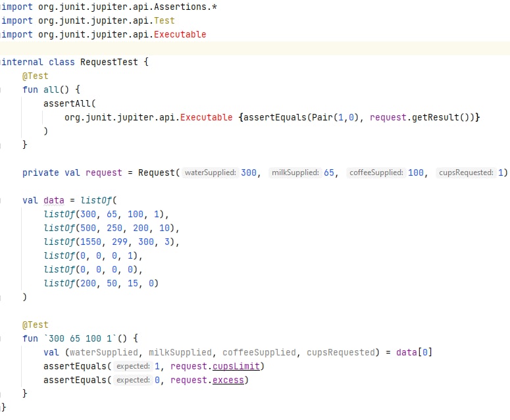Click red 'Executable' inside the assertAll block
The image size is (510, 420).
[x=206, y=117]
